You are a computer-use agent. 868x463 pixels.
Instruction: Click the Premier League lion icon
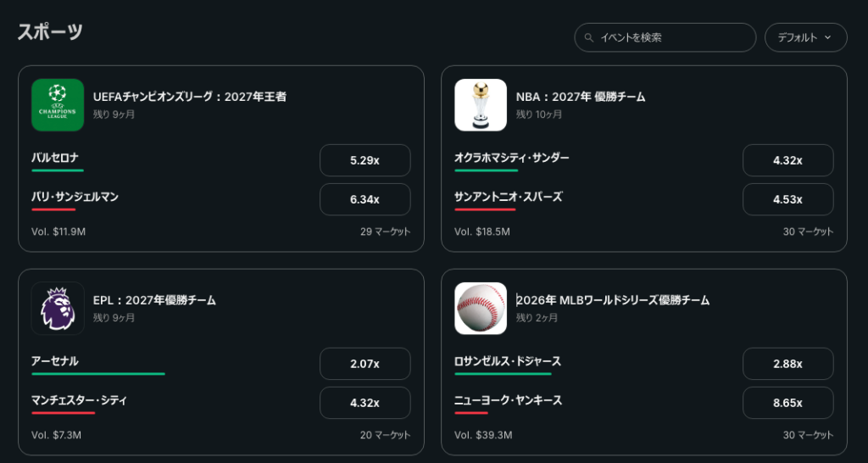(x=58, y=309)
